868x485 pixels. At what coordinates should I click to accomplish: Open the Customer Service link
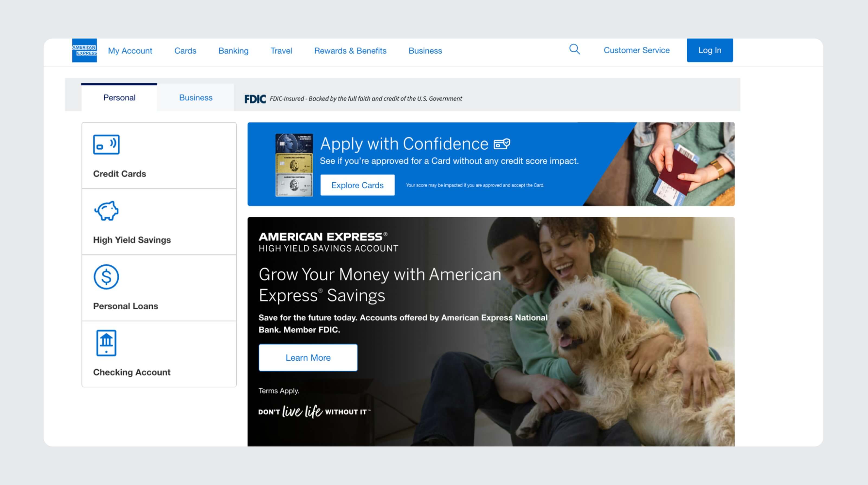click(x=636, y=50)
